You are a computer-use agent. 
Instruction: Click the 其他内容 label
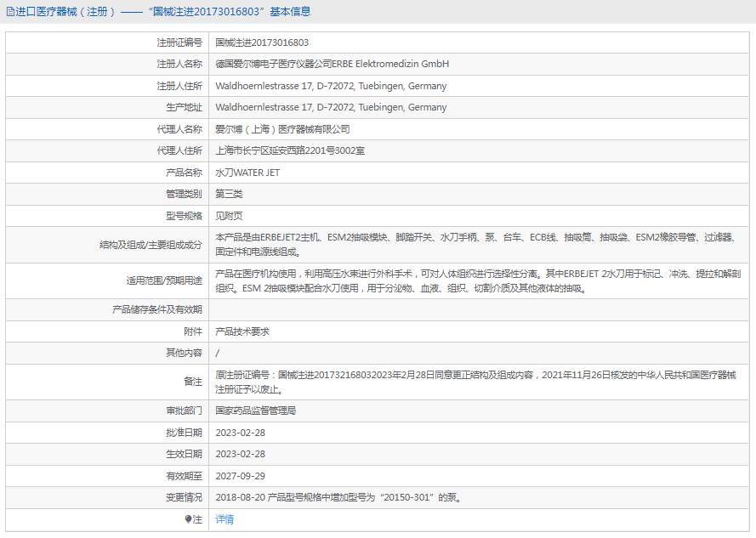click(x=185, y=353)
